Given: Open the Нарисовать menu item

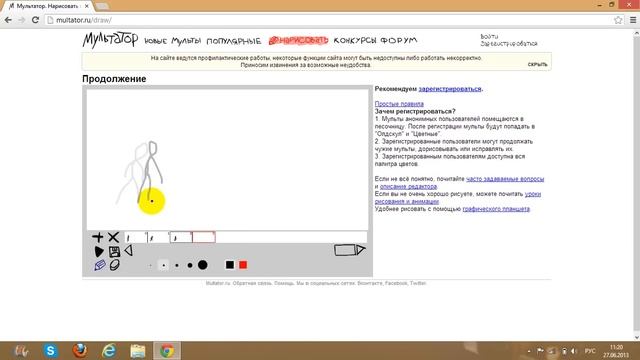Looking at the screenshot, I should pyautogui.click(x=298, y=40).
